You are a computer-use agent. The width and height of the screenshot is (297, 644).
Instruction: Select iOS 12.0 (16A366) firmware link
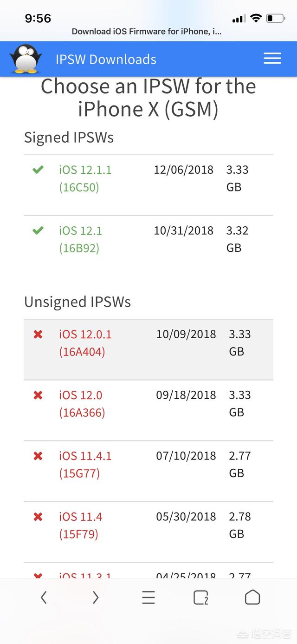tap(82, 404)
